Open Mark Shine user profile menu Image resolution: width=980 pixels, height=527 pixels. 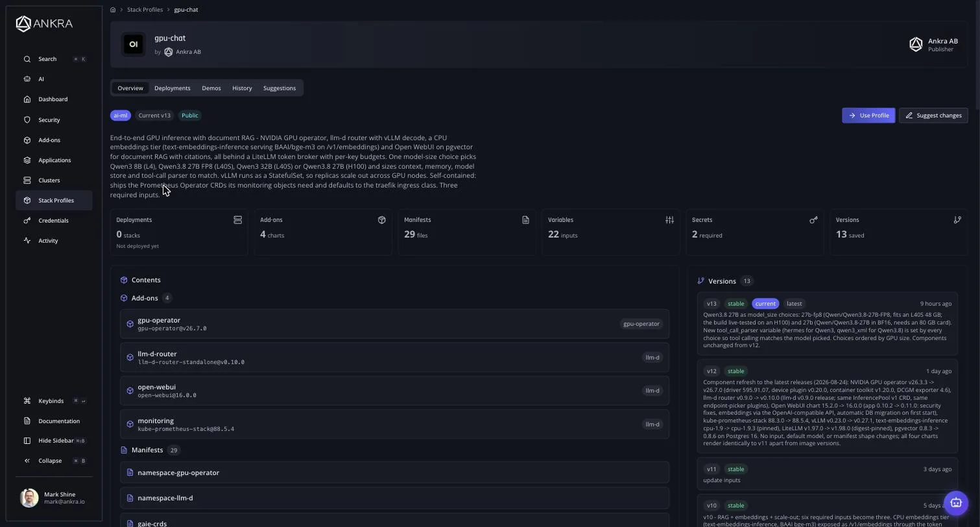coord(54,498)
